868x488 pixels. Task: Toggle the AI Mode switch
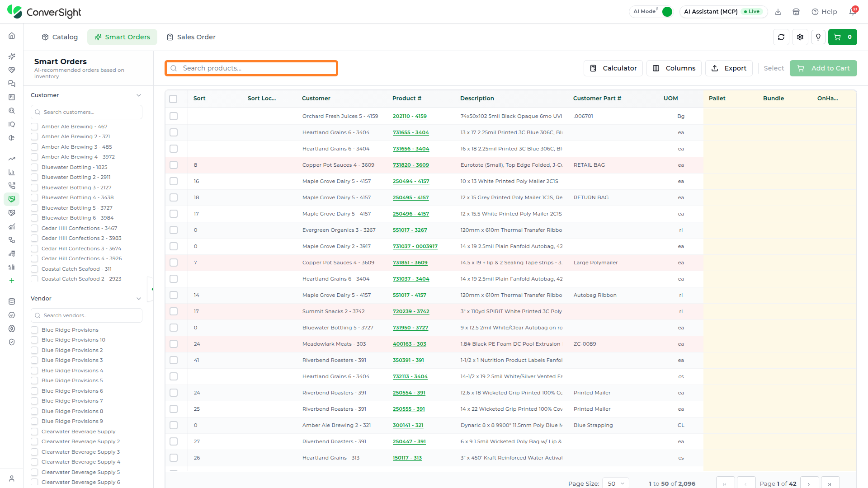pos(667,12)
